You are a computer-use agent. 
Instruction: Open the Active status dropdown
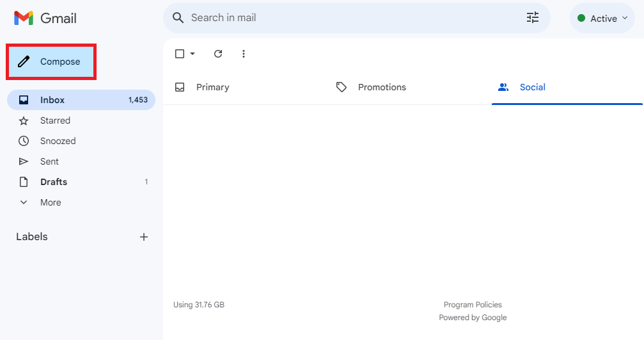point(602,18)
